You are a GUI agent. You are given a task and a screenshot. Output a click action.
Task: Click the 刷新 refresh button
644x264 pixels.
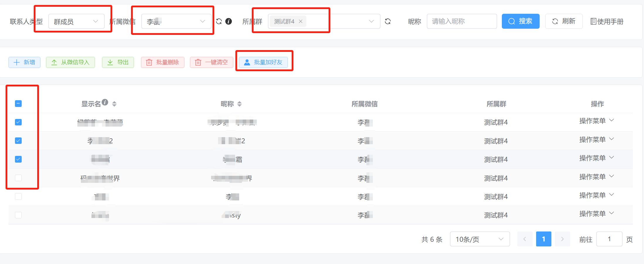563,21
